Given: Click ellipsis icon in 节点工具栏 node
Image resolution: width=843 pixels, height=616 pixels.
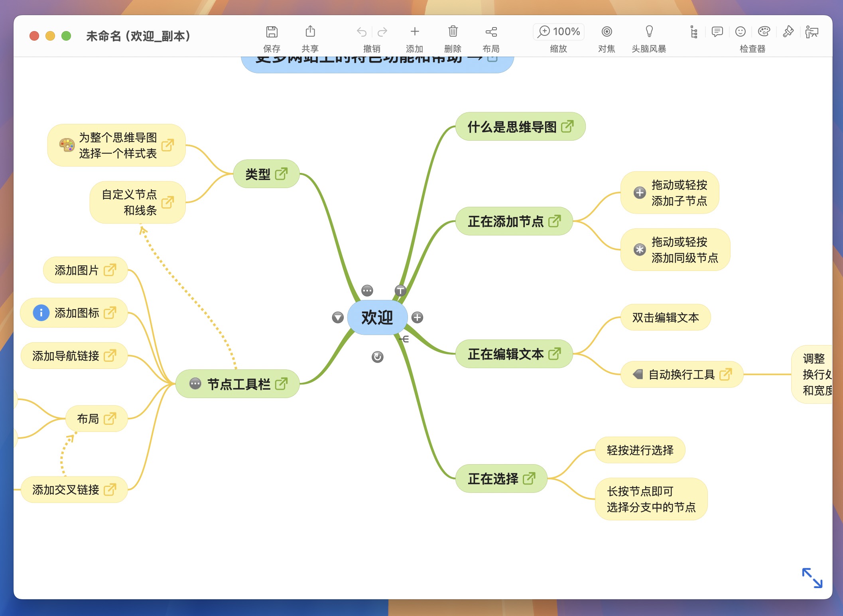Looking at the screenshot, I should tap(195, 384).
